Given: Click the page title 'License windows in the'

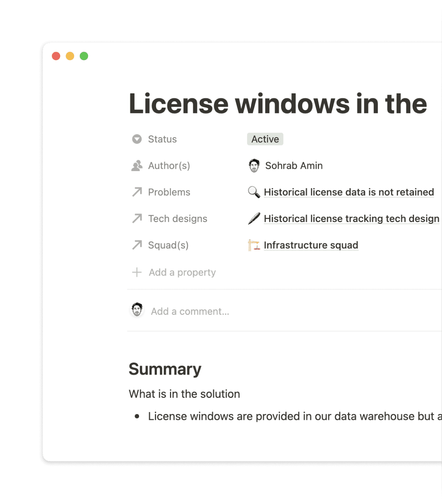Looking at the screenshot, I should [278, 104].
